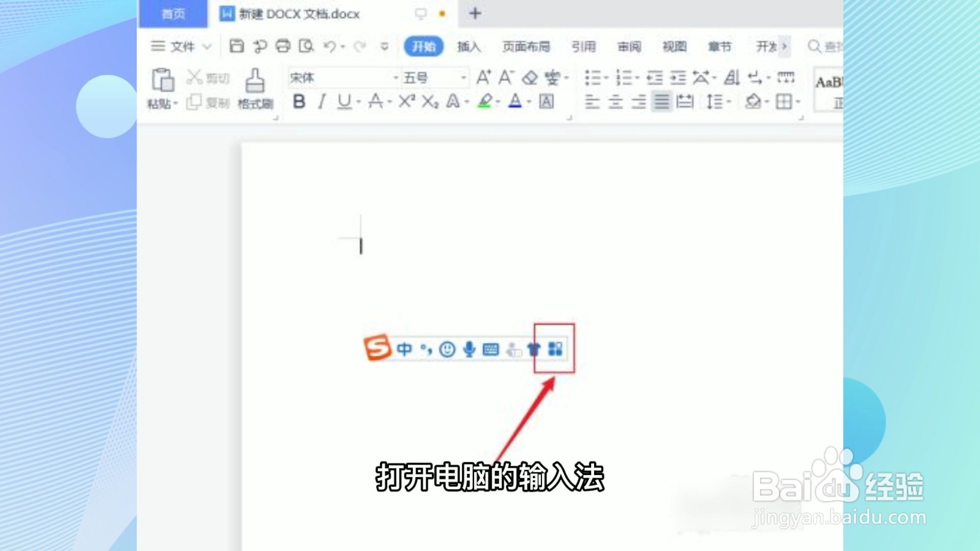The width and height of the screenshot is (980, 551).
Task: Switch to the 视图 ribbon tab
Action: tap(674, 47)
